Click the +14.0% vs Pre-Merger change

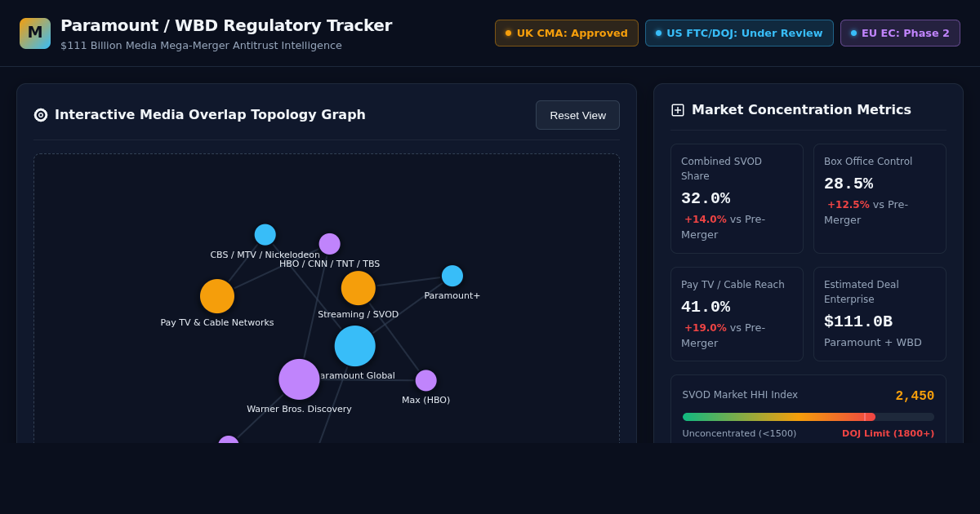tap(724, 227)
